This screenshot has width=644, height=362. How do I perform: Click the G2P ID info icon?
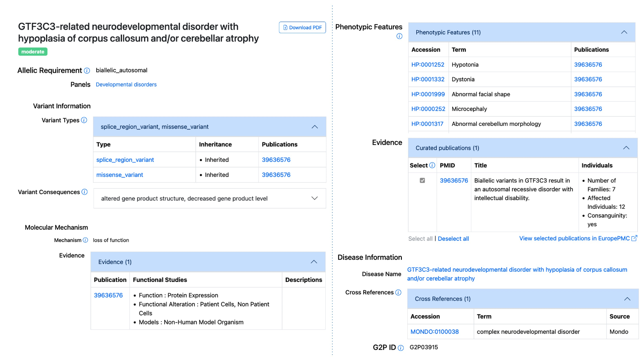(401, 348)
